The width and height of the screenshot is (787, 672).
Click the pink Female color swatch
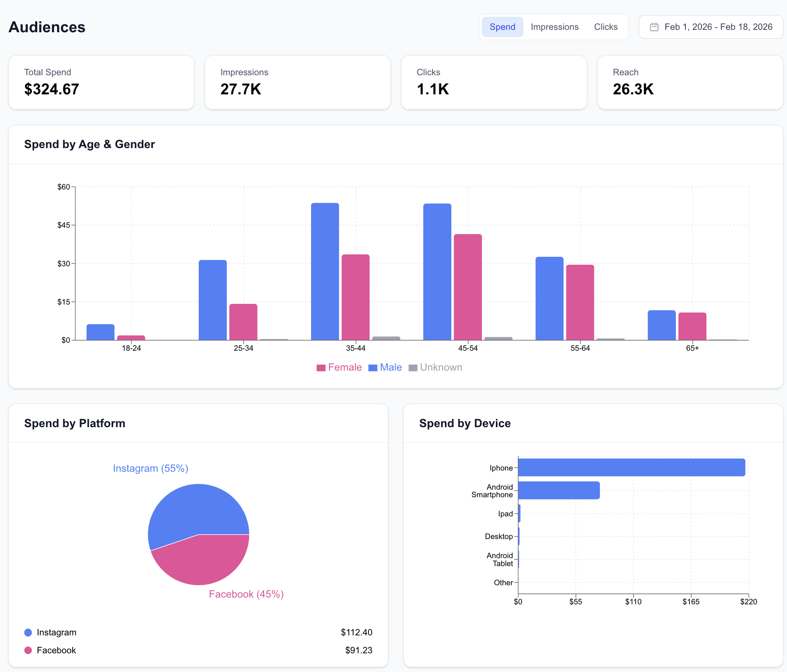click(x=320, y=367)
